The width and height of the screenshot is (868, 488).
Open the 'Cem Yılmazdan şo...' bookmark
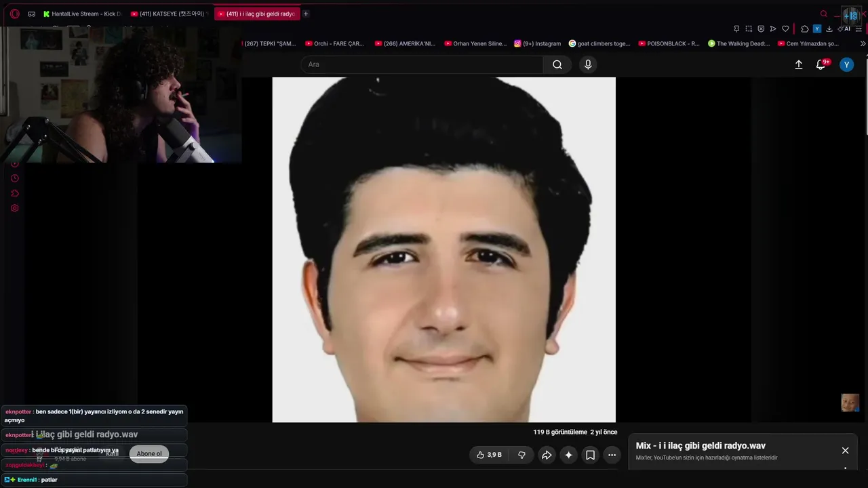tap(808, 43)
